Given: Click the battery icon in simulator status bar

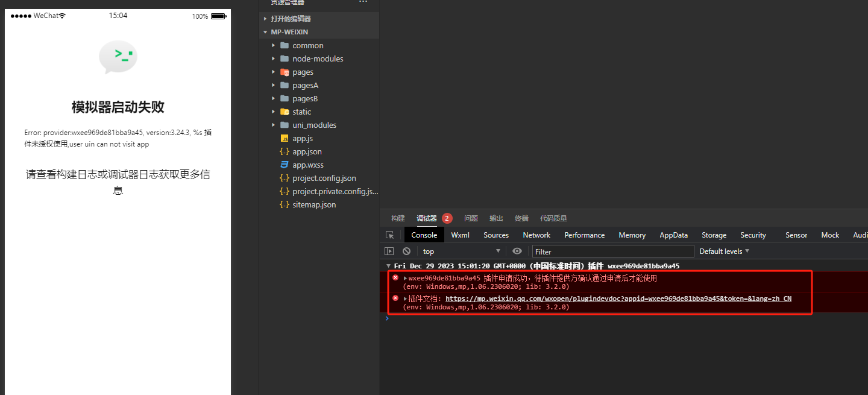Looking at the screenshot, I should click(219, 16).
